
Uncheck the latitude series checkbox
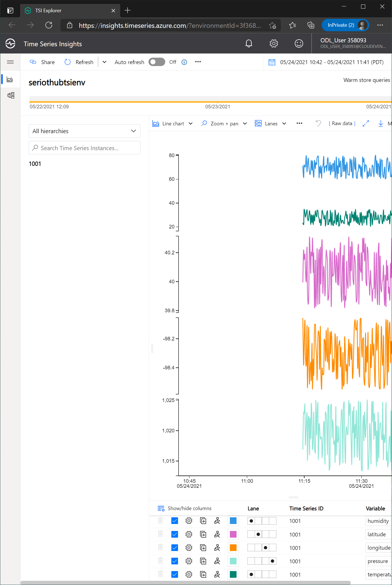[x=175, y=534]
